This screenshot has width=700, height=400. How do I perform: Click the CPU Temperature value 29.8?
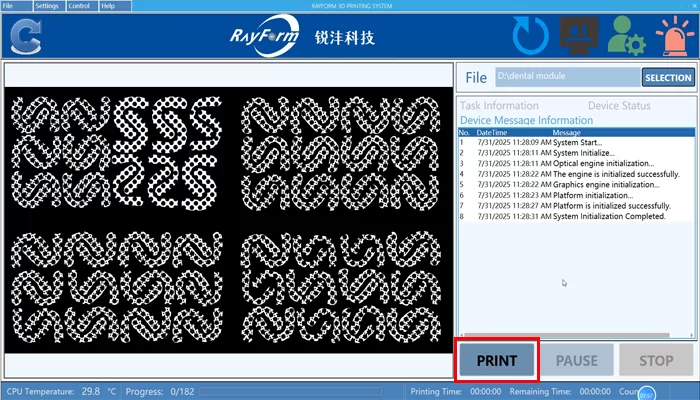point(91,392)
